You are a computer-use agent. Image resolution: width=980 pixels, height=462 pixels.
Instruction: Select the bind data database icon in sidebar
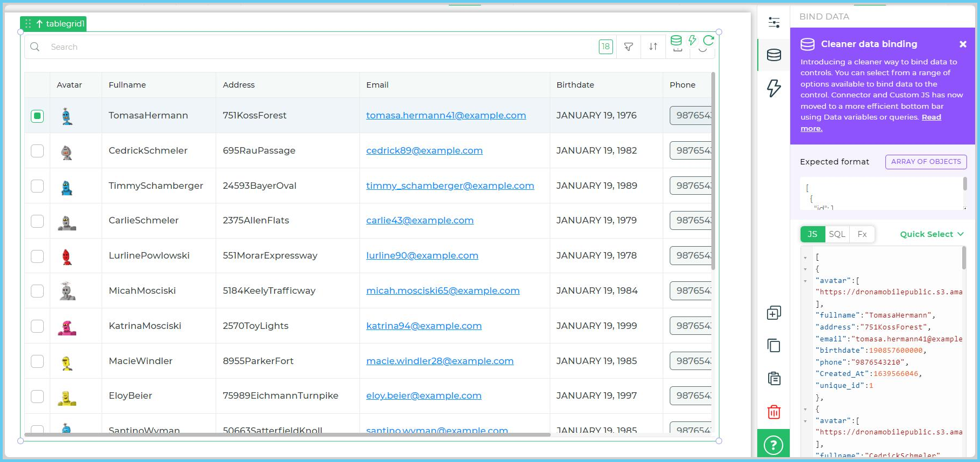pyautogui.click(x=774, y=55)
